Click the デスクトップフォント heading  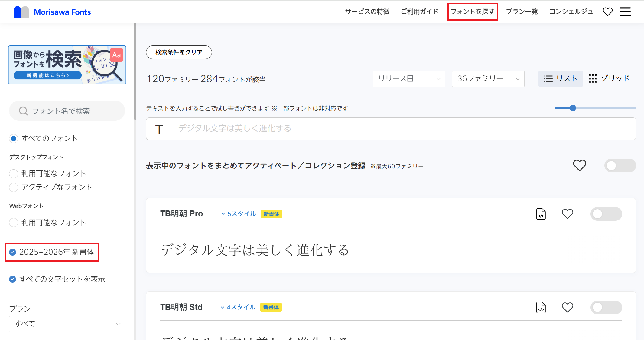click(36, 157)
